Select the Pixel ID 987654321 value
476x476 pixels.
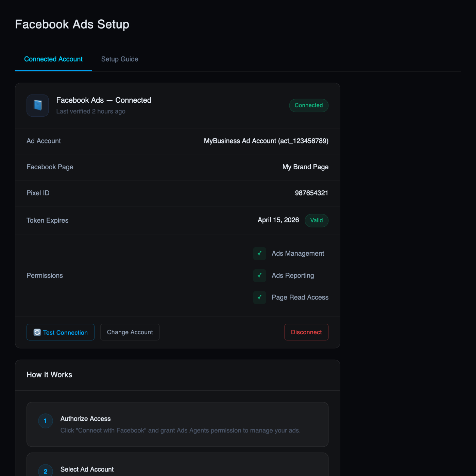(x=311, y=193)
